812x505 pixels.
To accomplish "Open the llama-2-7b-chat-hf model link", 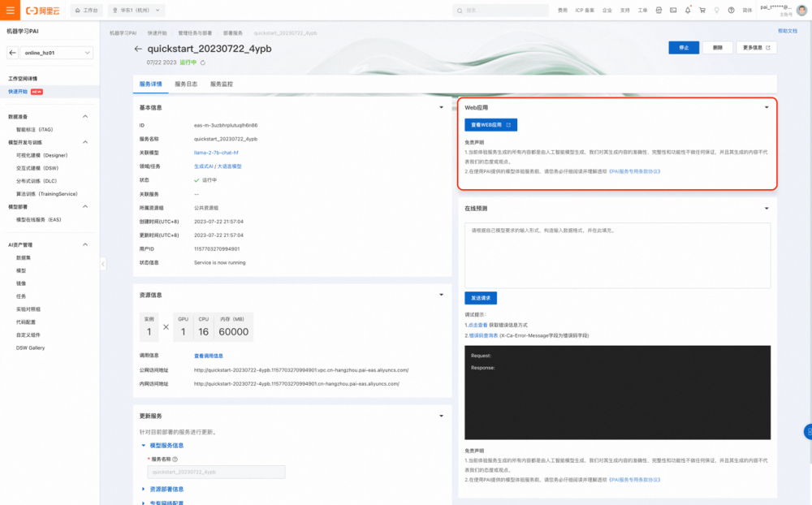I will click(216, 153).
